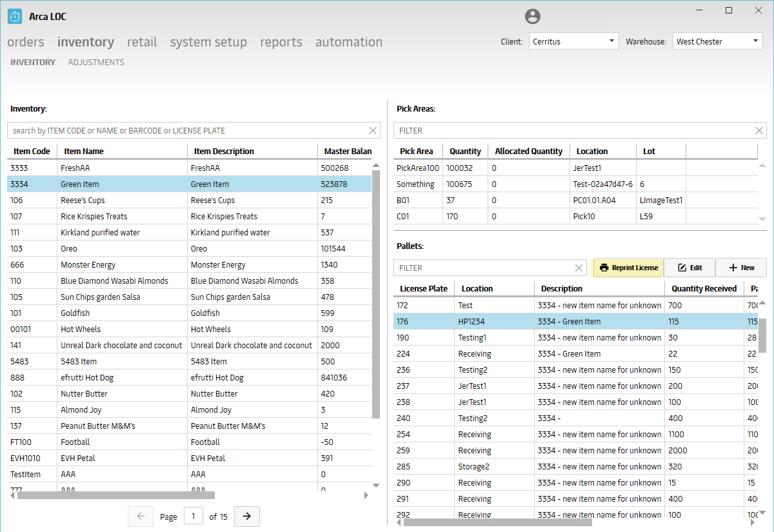774x532 pixels.
Task: Go to previous inventory page arrow
Action: 141,517
